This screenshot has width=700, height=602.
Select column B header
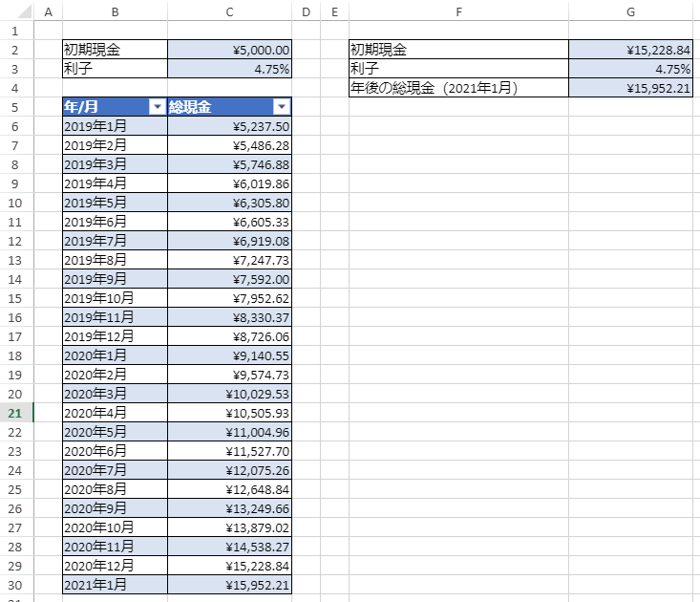point(115,11)
